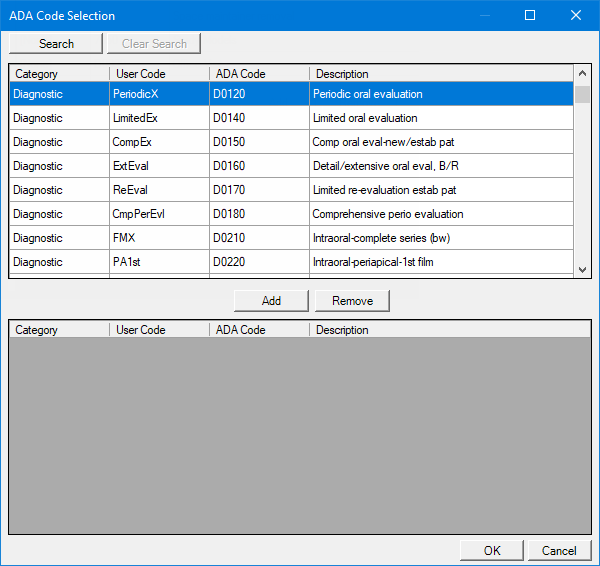
Task: Click the Search button
Action: 56,43
